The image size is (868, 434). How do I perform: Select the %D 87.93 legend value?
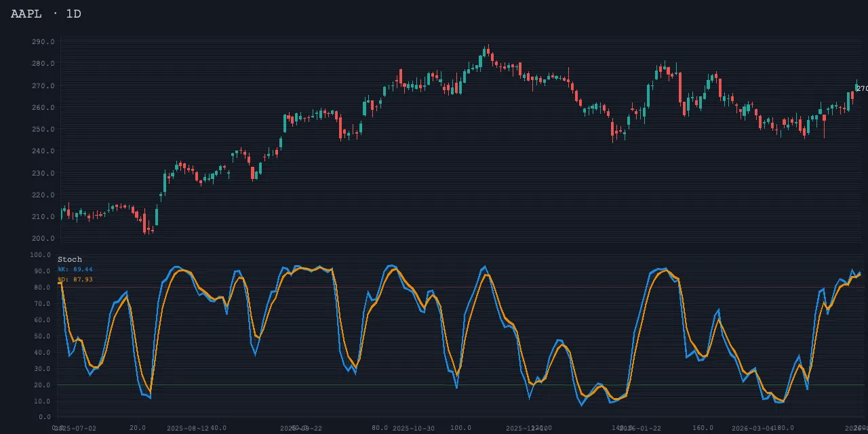pyautogui.click(x=75, y=279)
